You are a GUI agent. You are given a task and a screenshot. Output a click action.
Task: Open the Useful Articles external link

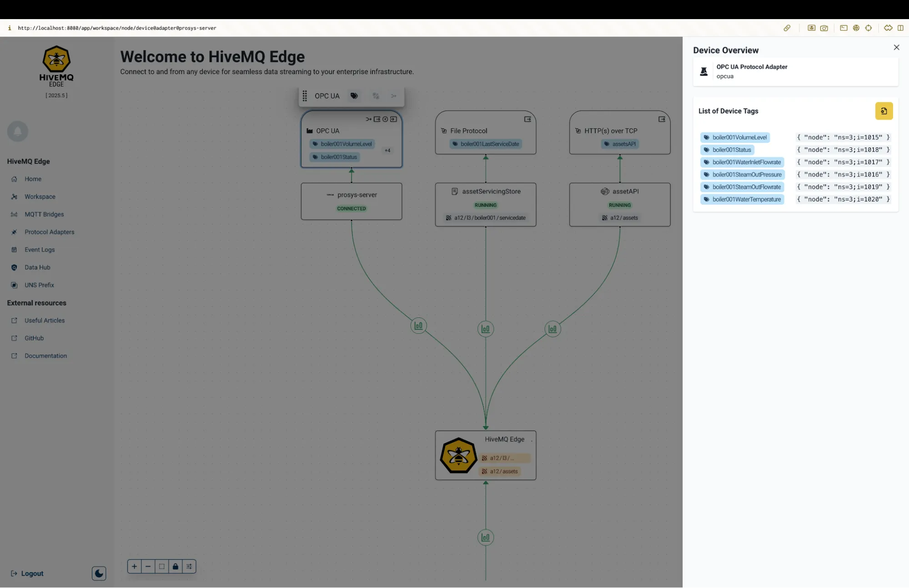45,321
